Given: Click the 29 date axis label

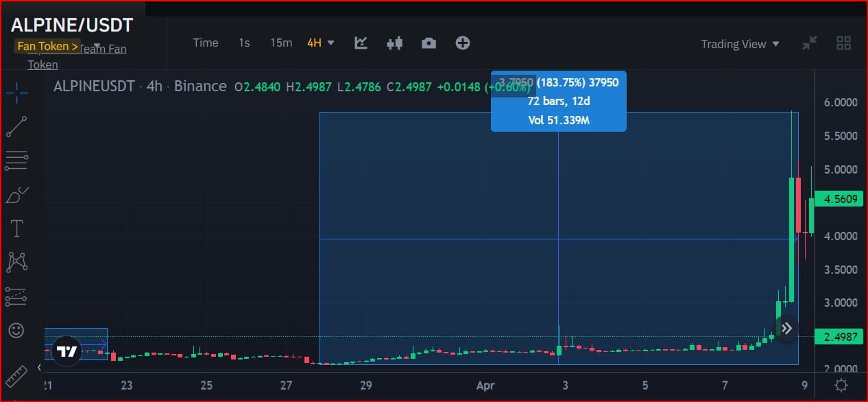Looking at the screenshot, I should point(366,386).
